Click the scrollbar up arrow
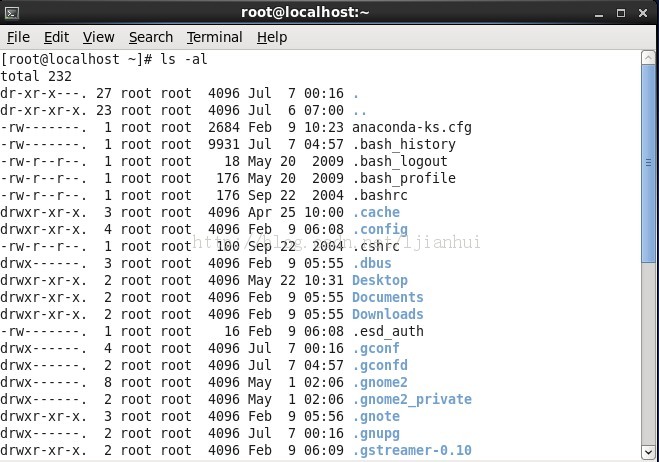 (x=648, y=58)
